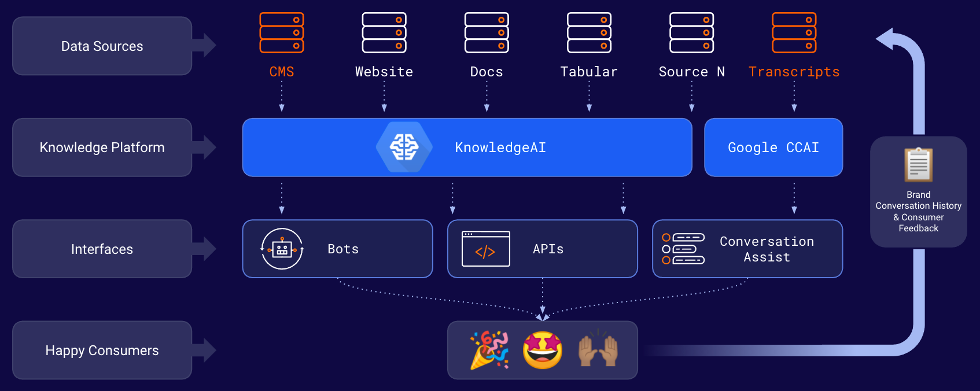Image resolution: width=980 pixels, height=391 pixels.
Task: Click the Source N text label
Action: [692, 72]
